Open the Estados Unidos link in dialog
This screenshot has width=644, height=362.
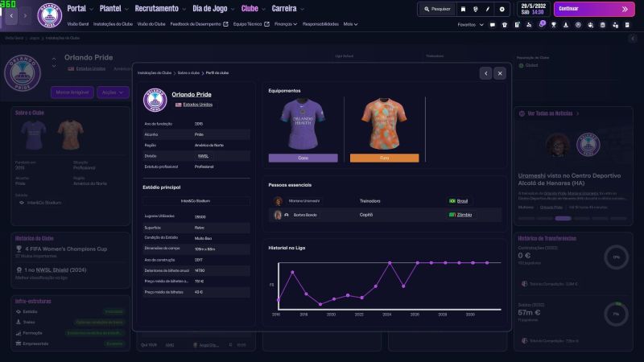tap(197, 105)
